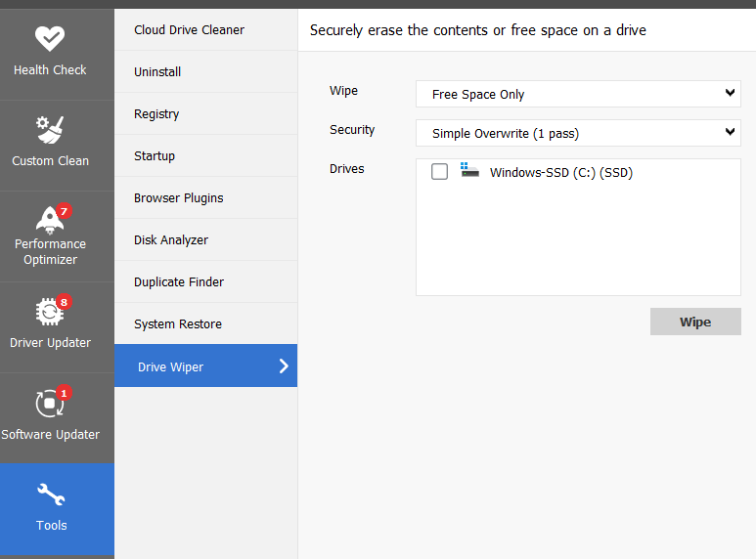Select the Windows-SSD (C:) drive label
The height and width of the screenshot is (559, 756).
point(561,173)
